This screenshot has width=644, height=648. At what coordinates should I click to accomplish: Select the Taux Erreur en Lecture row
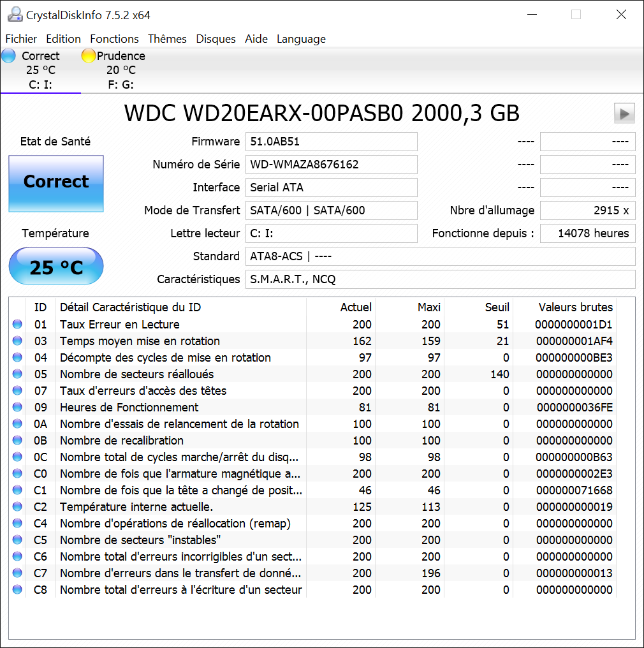coord(314,325)
